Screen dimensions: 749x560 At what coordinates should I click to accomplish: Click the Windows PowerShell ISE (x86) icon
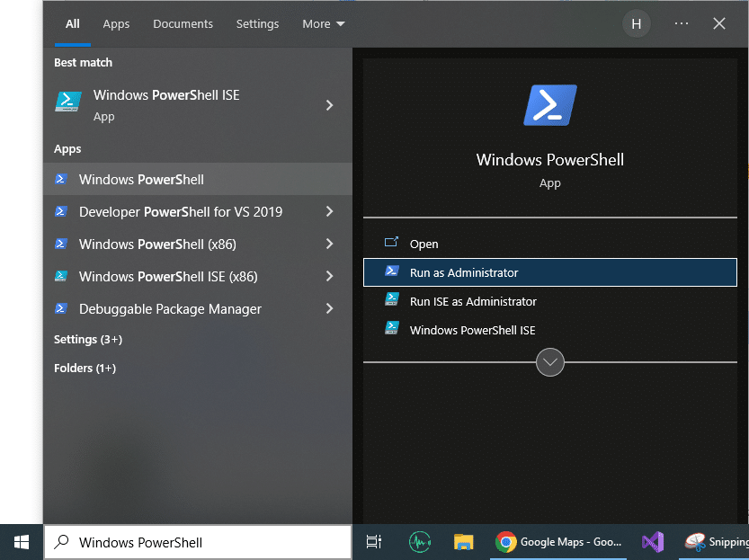pyautogui.click(x=60, y=276)
